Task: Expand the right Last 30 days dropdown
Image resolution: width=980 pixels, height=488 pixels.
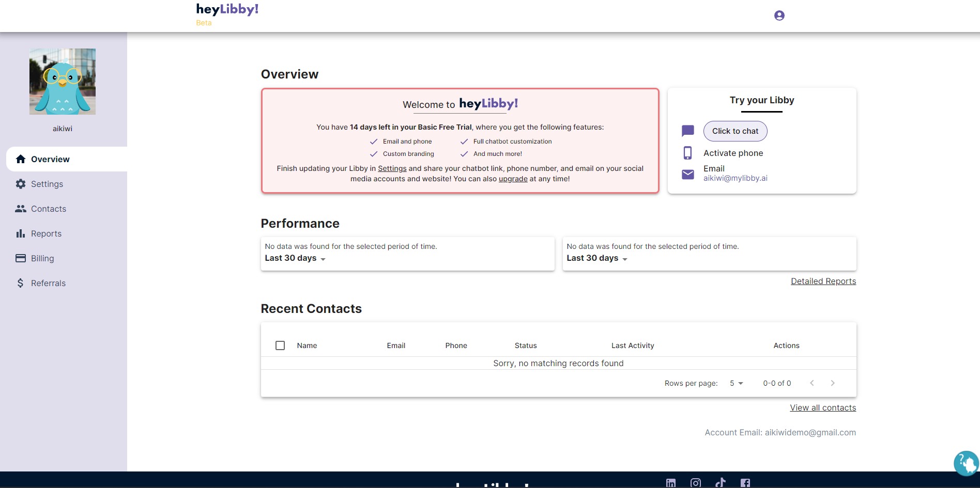Action: 597,258
